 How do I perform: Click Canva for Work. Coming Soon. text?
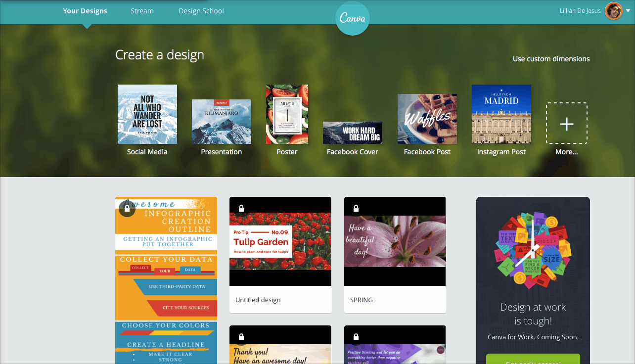coord(533,337)
